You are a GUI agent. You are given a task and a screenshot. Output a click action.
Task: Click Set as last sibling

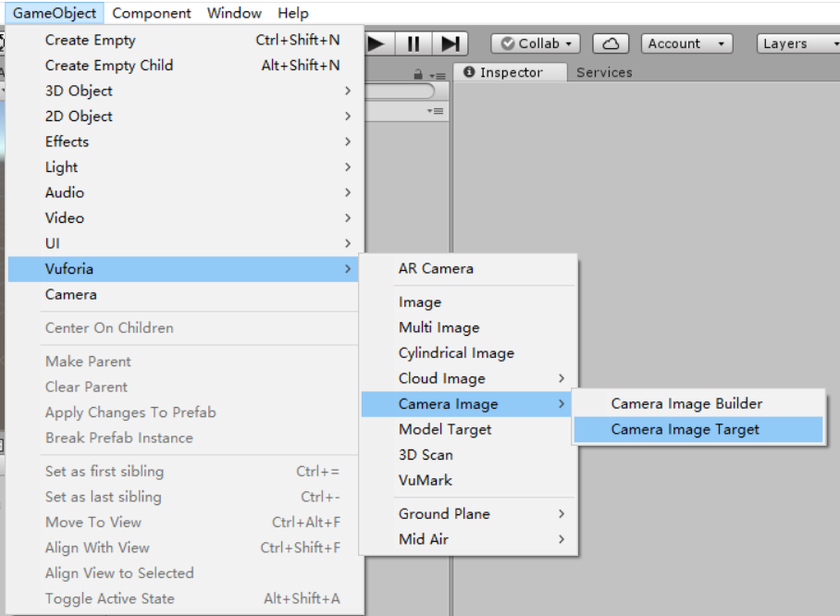[x=183, y=497]
